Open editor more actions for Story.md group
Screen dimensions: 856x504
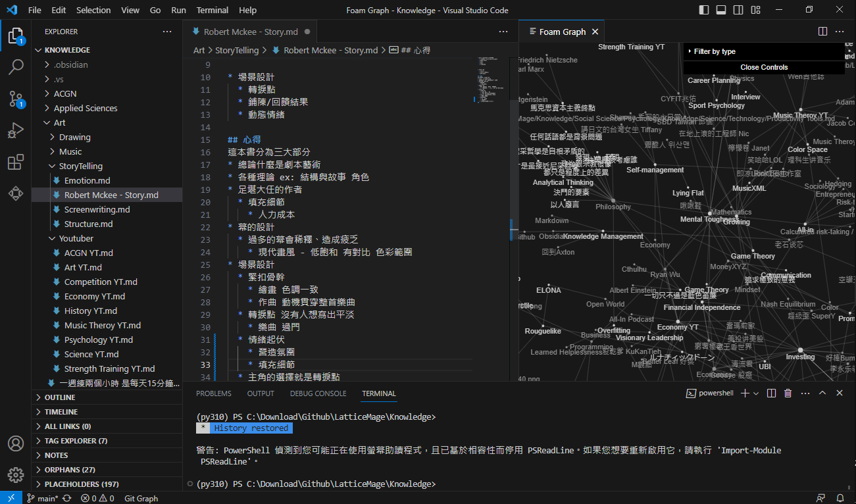click(x=503, y=32)
